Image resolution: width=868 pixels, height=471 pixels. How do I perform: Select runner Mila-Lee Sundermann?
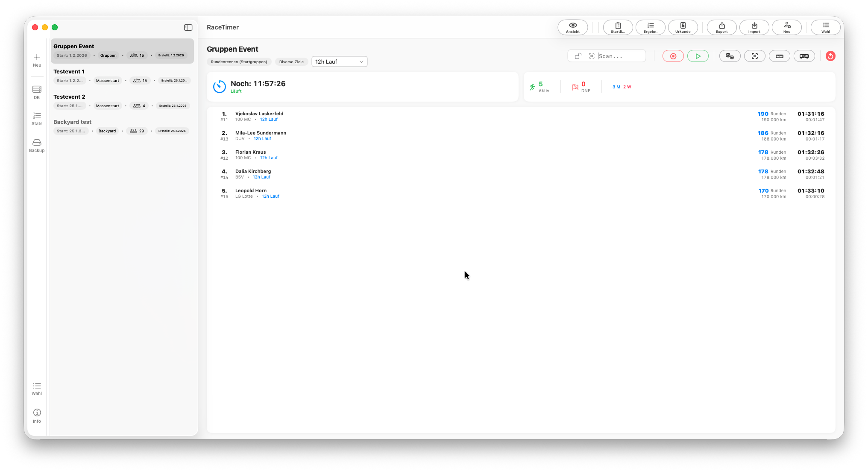(521, 136)
